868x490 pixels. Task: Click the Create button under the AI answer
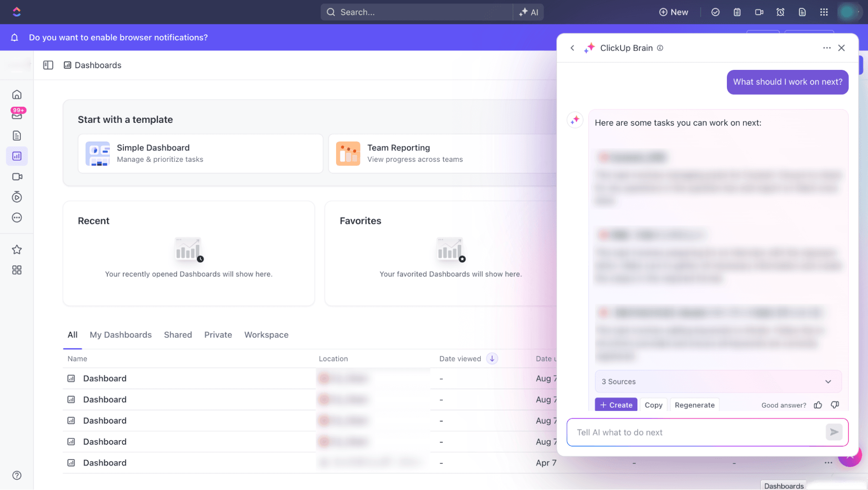click(616, 405)
